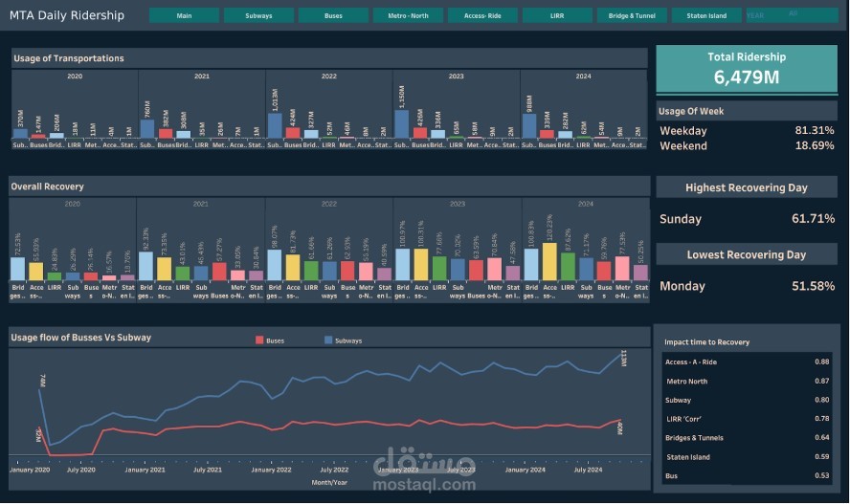Click the July 2020 axis label

pyautogui.click(x=80, y=470)
